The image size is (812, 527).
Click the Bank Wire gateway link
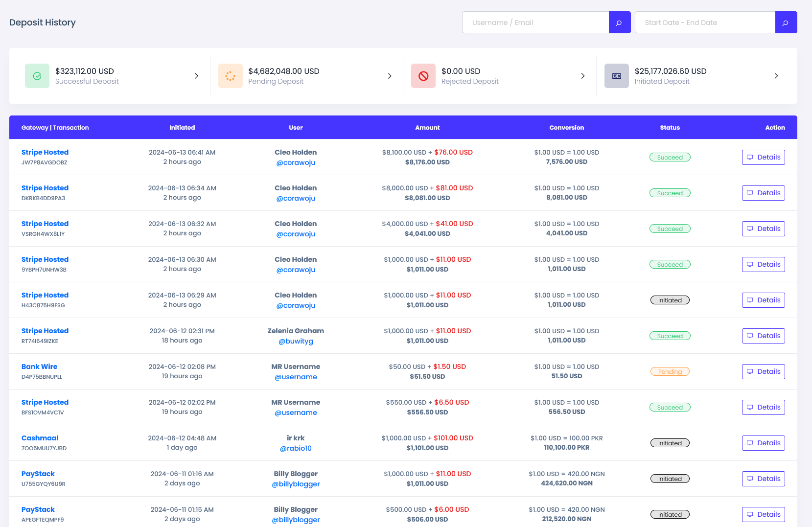[x=39, y=367]
